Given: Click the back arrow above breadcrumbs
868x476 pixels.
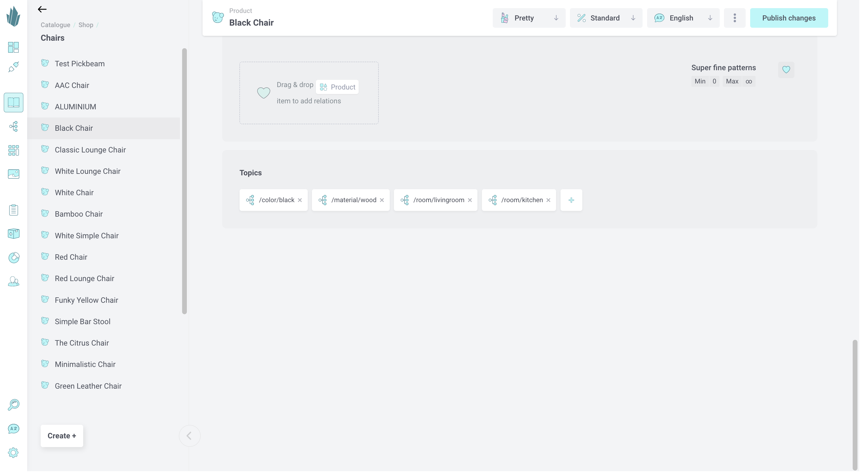Looking at the screenshot, I should click(42, 9).
